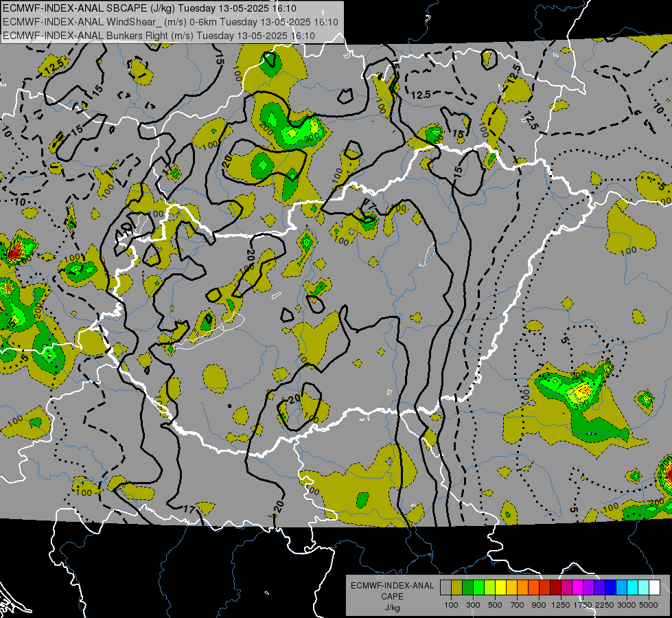Click the legend tick label 700

(x=518, y=605)
